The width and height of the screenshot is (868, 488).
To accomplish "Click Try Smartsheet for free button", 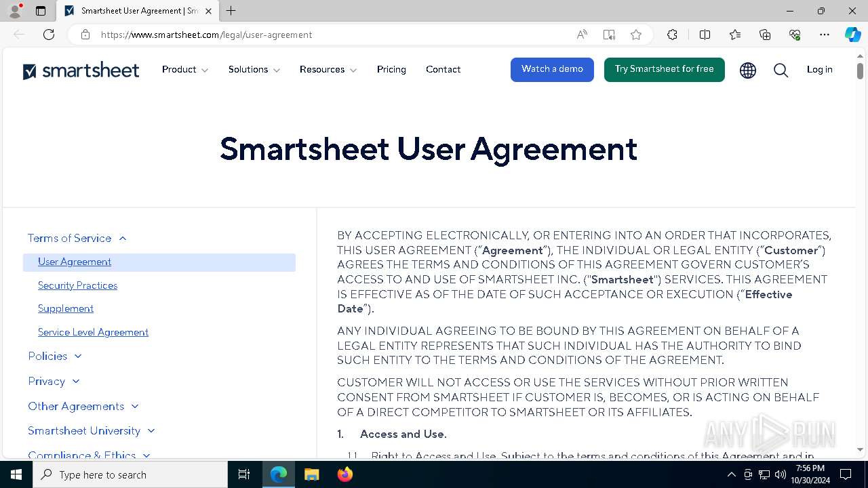I will (x=664, y=69).
